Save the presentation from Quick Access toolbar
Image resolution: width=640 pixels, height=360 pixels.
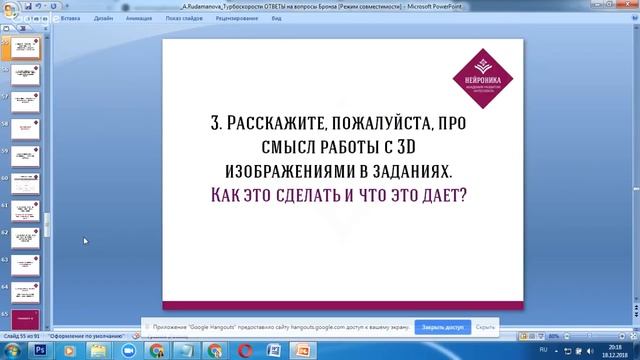[28, 6]
